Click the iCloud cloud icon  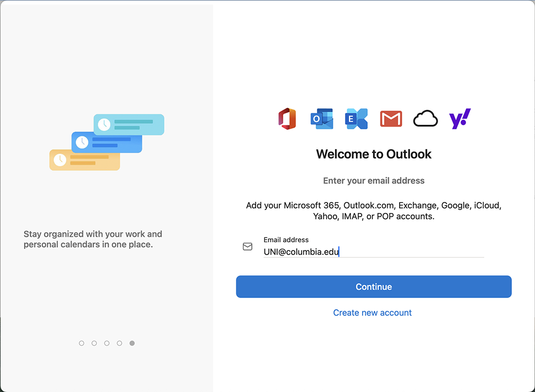point(425,118)
